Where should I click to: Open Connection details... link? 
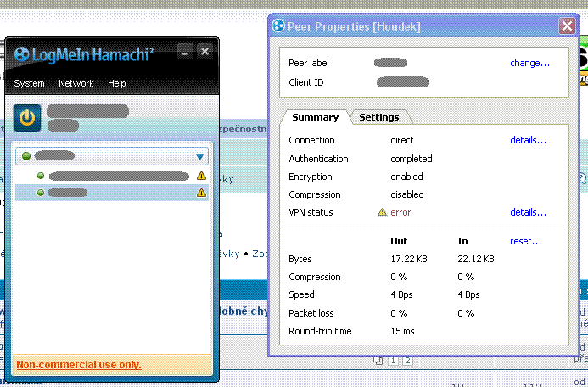point(528,140)
